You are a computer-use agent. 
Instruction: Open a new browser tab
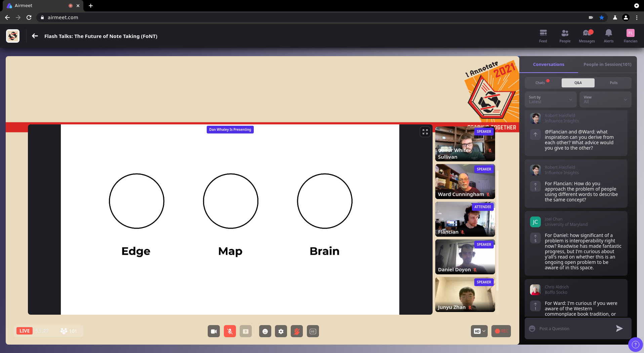[x=91, y=6]
